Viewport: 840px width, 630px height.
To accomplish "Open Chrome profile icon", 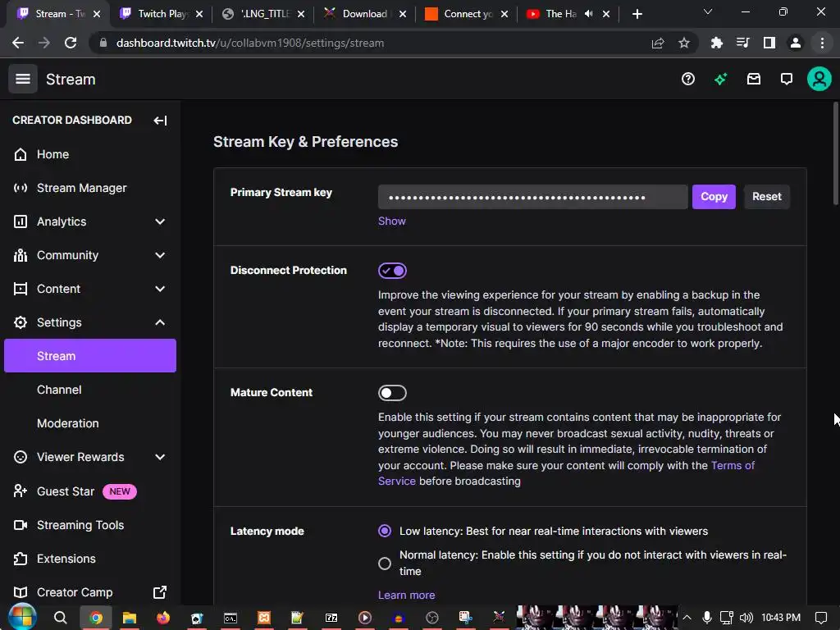I will [796, 43].
